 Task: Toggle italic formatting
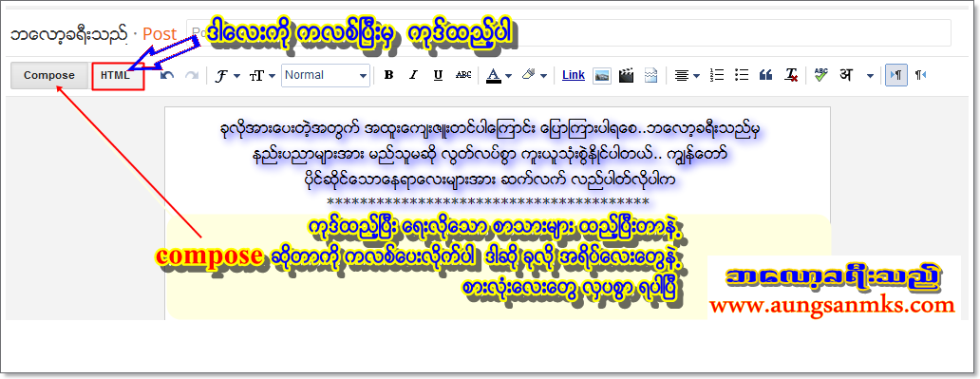point(412,75)
